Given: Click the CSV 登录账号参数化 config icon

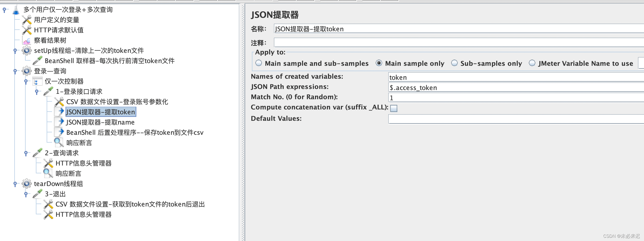Looking at the screenshot, I should (x=59, y=102).
